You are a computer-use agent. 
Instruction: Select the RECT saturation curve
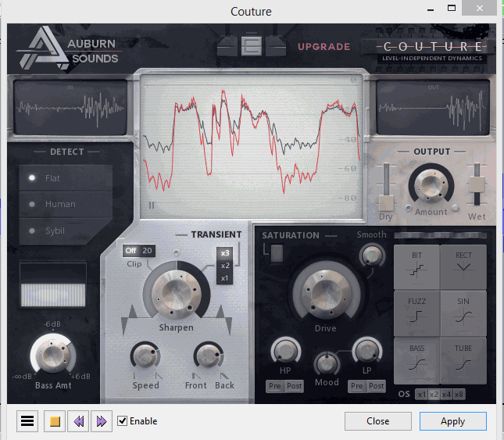pos(463,267)
